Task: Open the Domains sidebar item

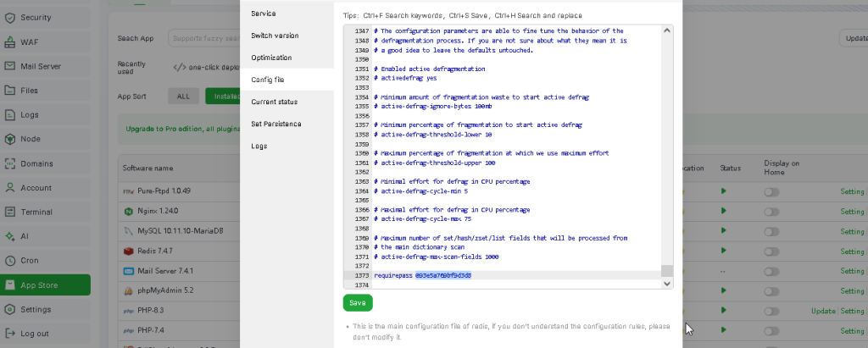Action: tap(46, 163)
